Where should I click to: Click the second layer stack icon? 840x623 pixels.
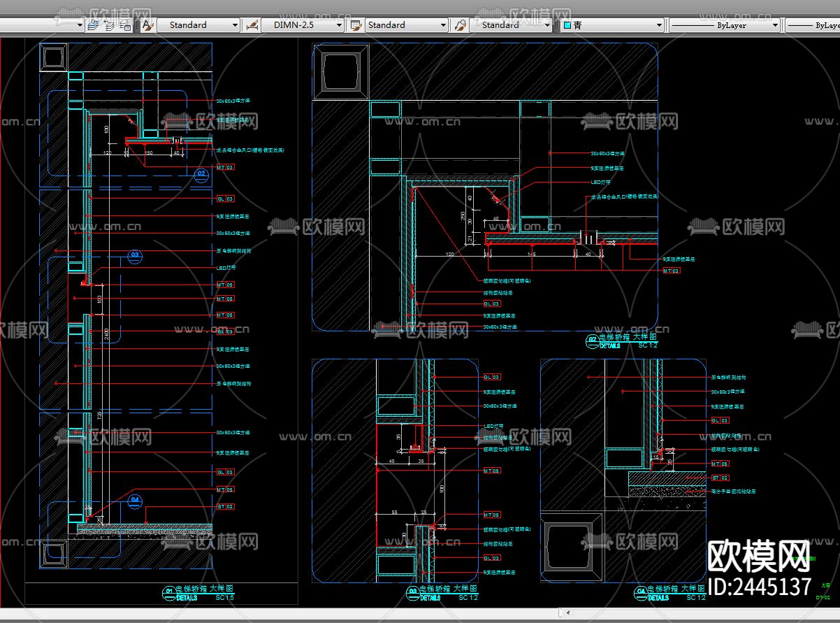[x=109, y=25]
